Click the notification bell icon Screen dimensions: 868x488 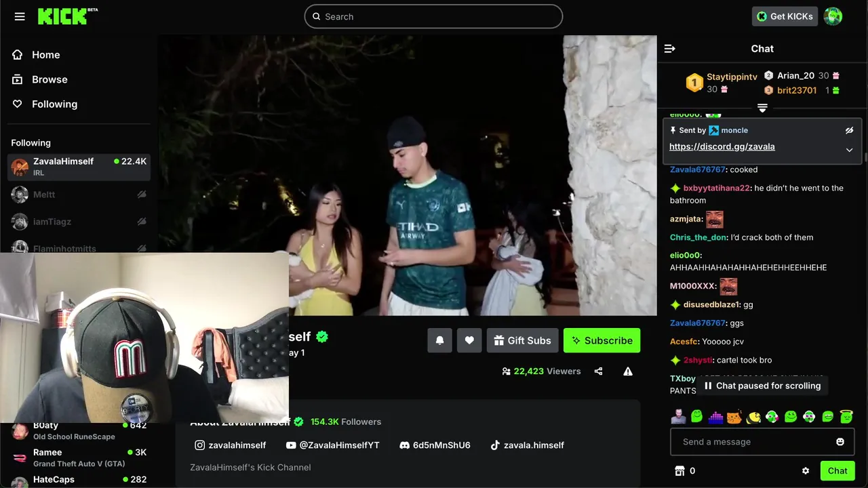point(439,340)
